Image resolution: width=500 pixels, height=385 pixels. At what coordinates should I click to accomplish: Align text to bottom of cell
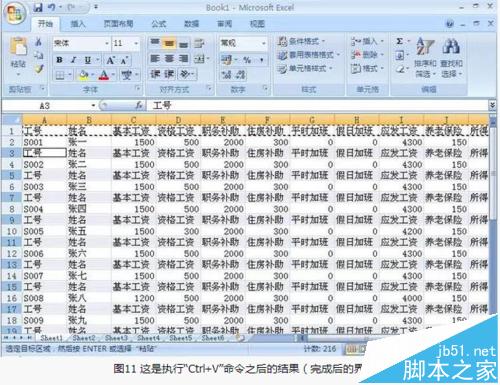coord(183,43)
